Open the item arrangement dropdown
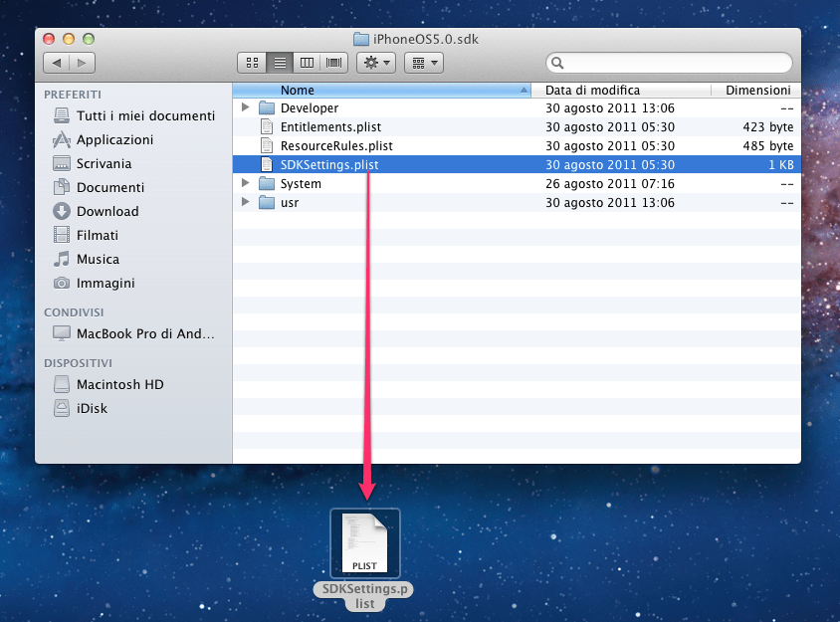Image resolution: width=840 pixels, height=622 pixels. click(424, 63)
